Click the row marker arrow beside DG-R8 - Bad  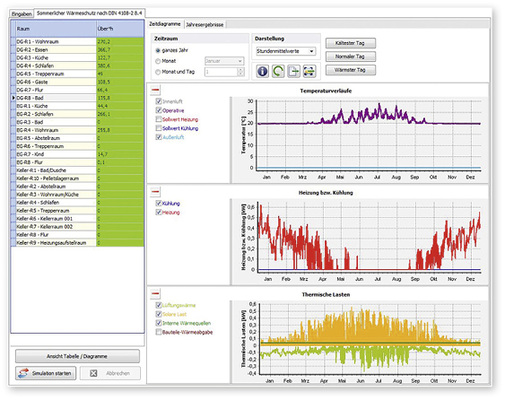(x=13, y=98)
